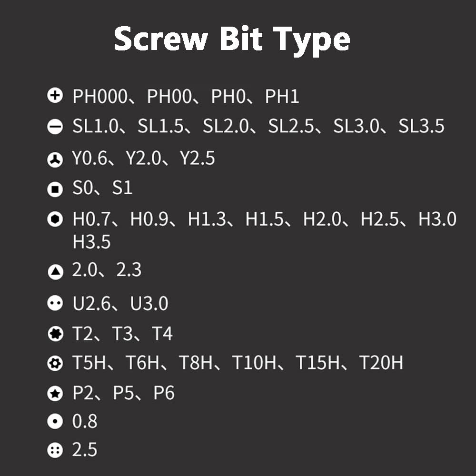The height and width of the screenshot is (476, 476).
Task: Select the single-dot 0.8 bit icon
Action: (x=55, y=422)
